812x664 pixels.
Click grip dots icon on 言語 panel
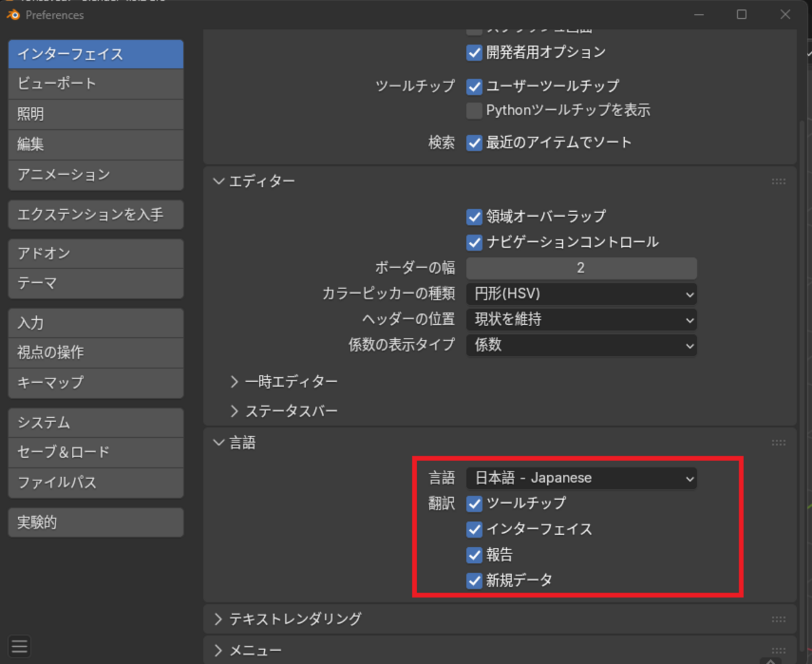778,443
